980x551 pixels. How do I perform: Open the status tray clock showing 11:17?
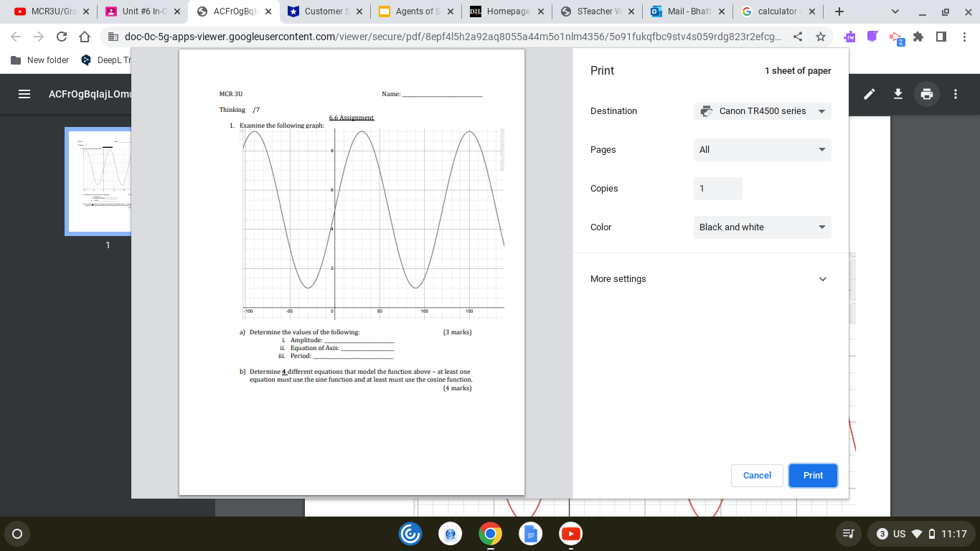tap(953, 534)
